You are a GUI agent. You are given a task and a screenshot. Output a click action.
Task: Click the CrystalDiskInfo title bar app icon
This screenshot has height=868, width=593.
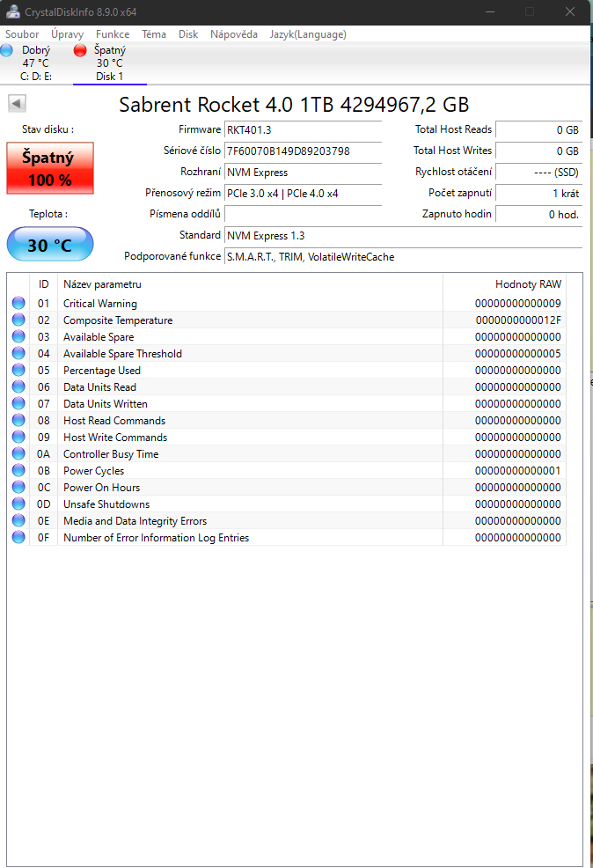(12, 11)
